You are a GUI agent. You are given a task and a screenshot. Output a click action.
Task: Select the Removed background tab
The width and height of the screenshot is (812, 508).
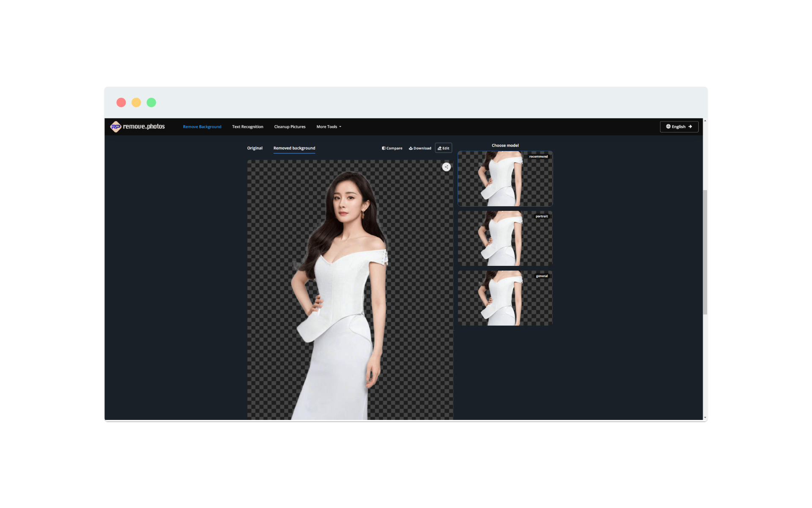click(x=294, y=148)
